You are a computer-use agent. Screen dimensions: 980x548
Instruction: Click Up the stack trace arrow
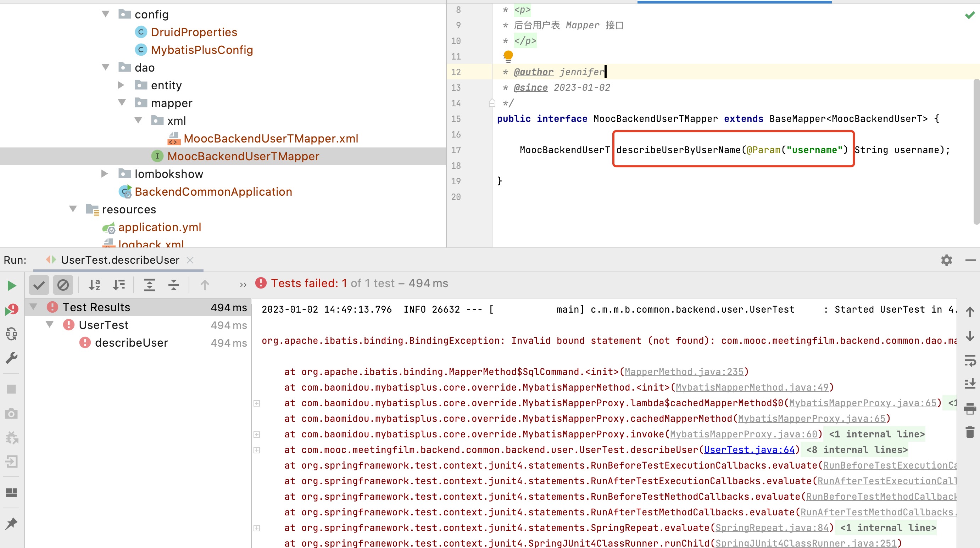970,312
